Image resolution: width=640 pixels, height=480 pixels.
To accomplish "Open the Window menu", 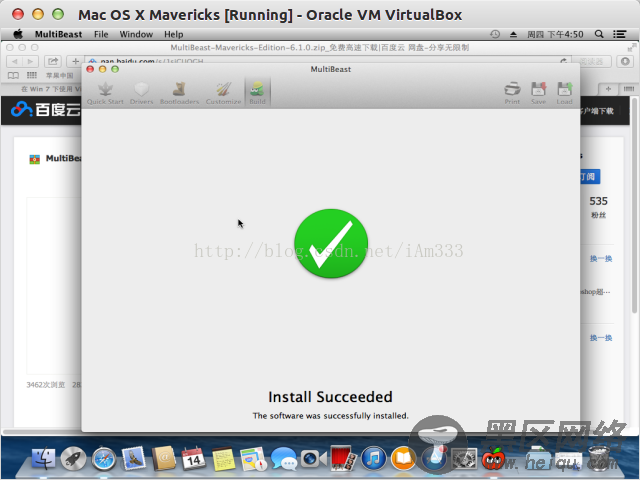I will click(x=136, y=34).
